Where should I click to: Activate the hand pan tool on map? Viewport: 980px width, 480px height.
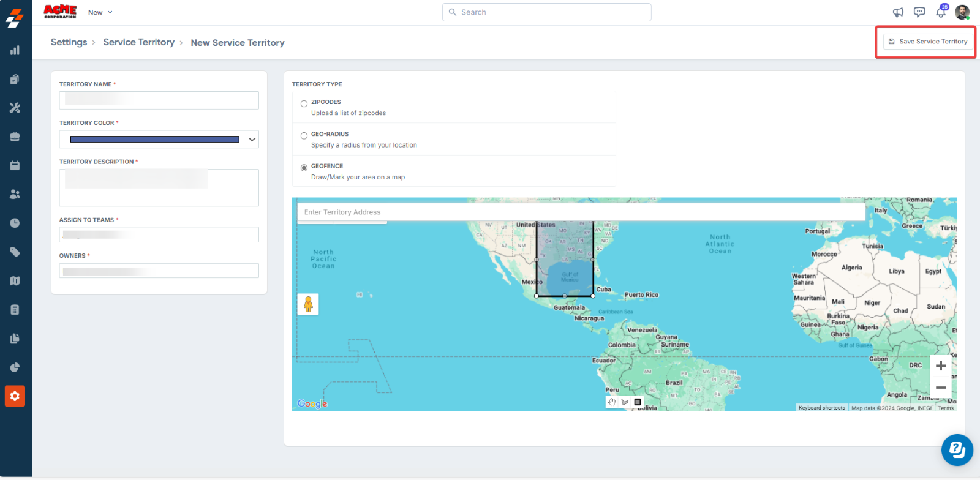pos(612,402)
